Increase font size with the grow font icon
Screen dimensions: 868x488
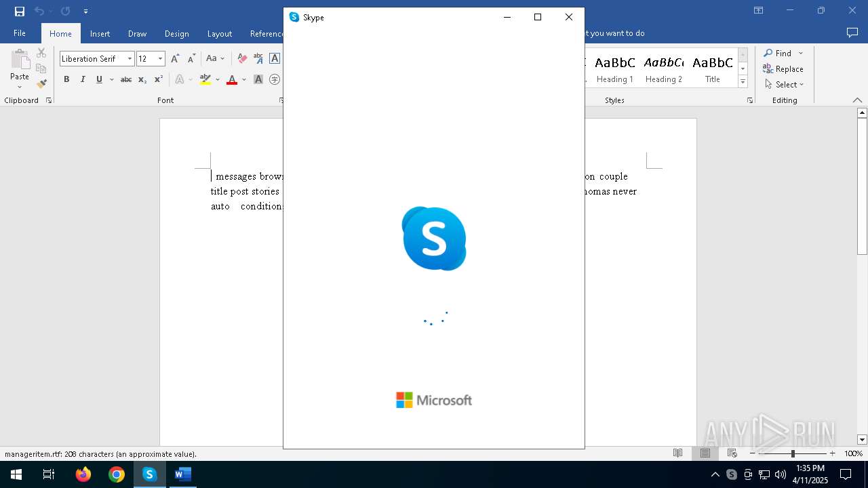click(175, 59)
